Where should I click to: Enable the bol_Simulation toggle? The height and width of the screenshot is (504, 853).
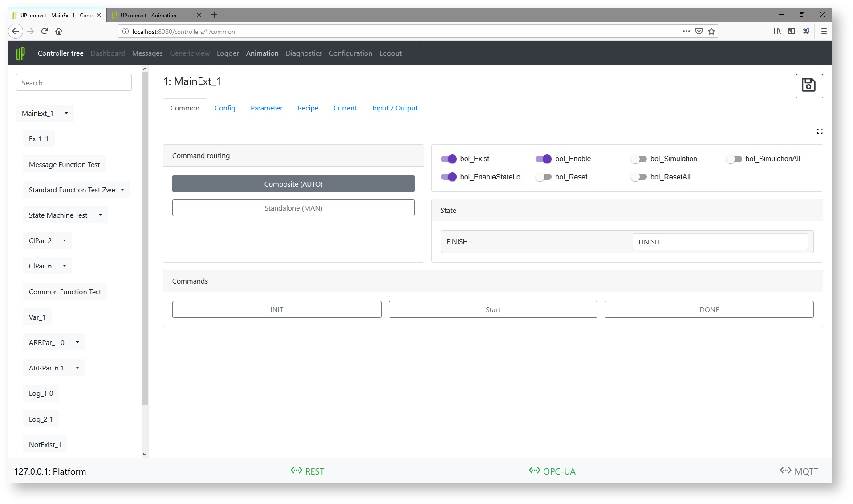click(x=638, y=159)
